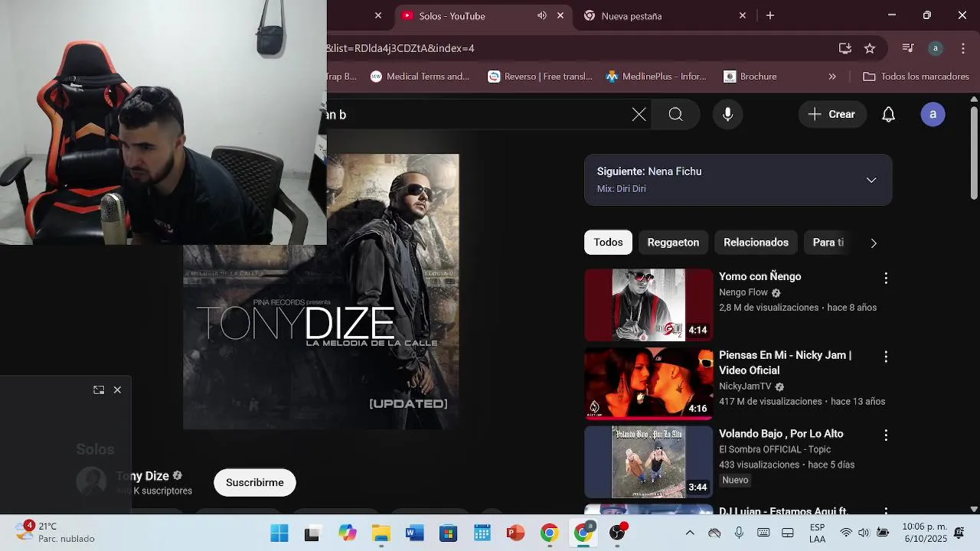Viewport: 980px width, 551px height.
Task: Open Task View in the taskbar
Action: (x=312, y=533)
